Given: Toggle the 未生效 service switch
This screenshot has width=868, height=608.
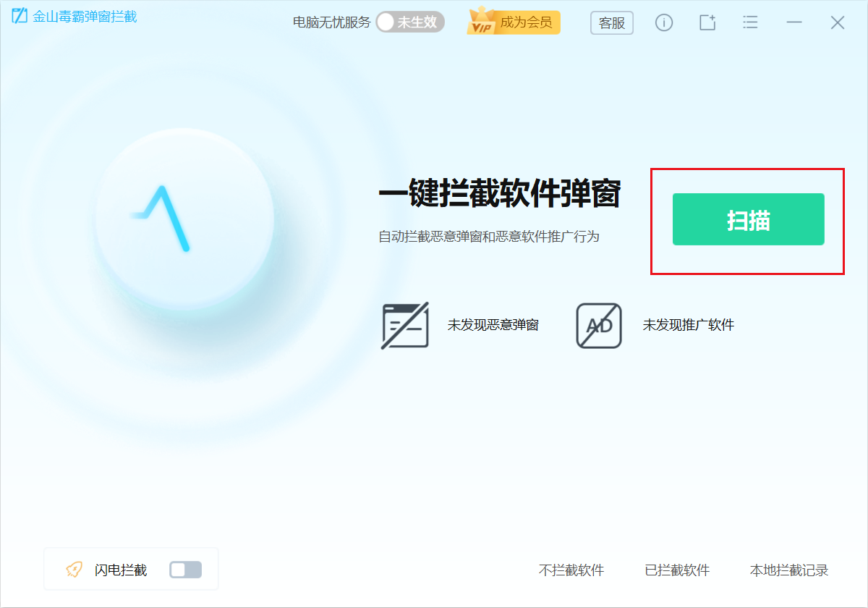Looking at the screenshot, I should pyautogui.click(x=409, y=22).
